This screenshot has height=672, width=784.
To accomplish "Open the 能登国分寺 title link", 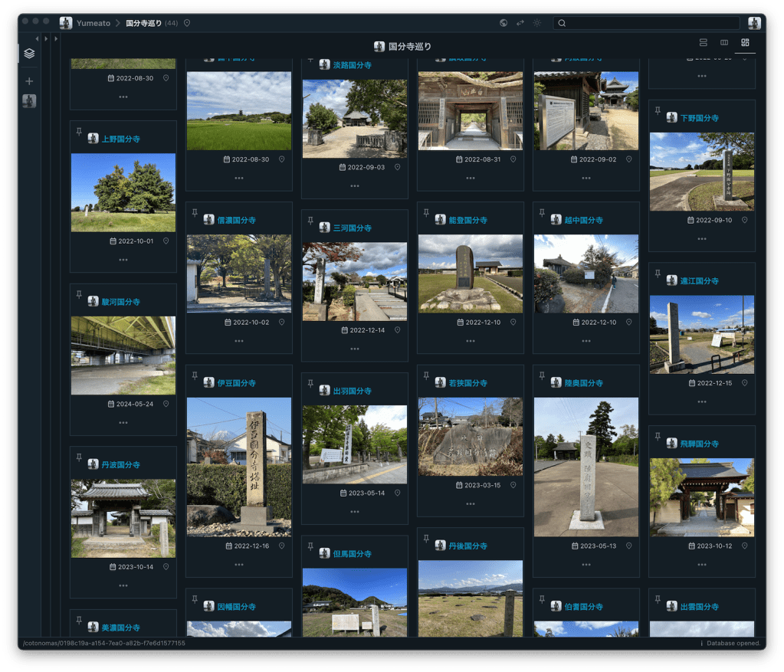I will point(467,220).
